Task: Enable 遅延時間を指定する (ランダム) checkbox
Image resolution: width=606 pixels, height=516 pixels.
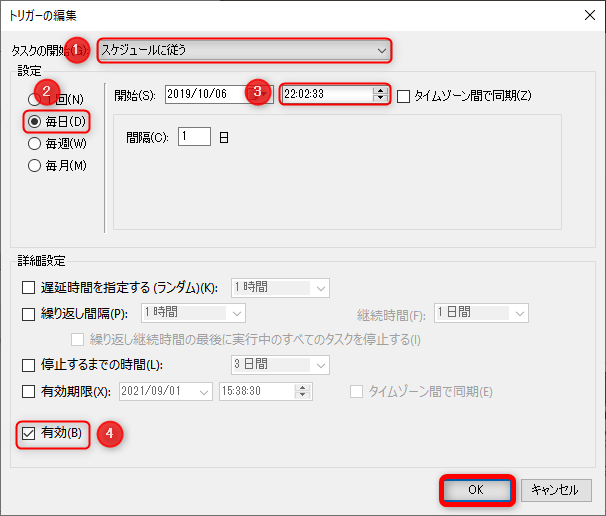Action: click(28, 288)
